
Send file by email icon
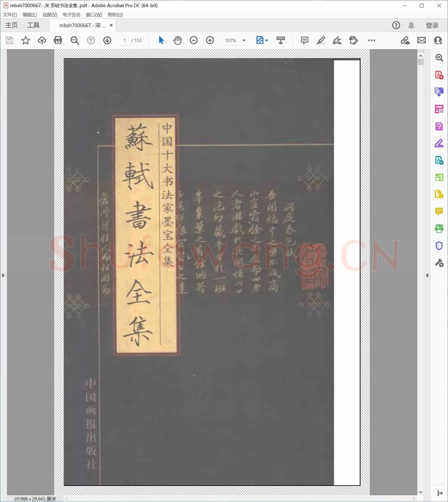click(421, 40)
